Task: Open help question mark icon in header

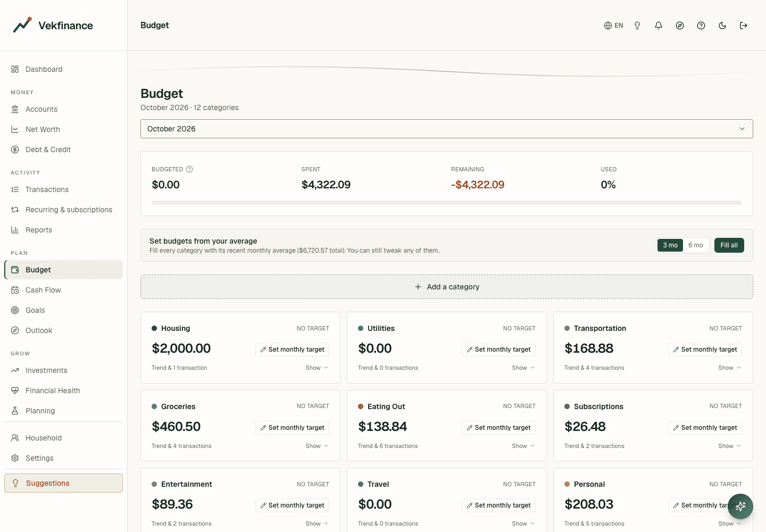Action: point(701,26)
